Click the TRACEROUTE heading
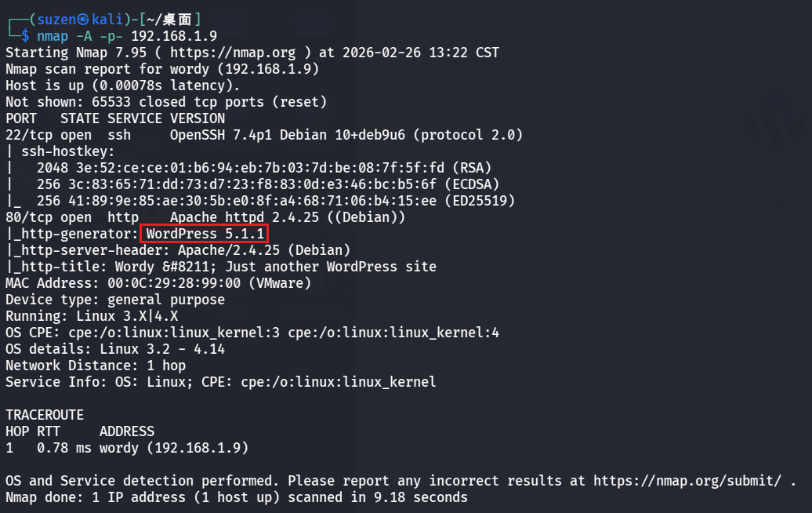This screenshot has height=513, width=812. (44, 415)
